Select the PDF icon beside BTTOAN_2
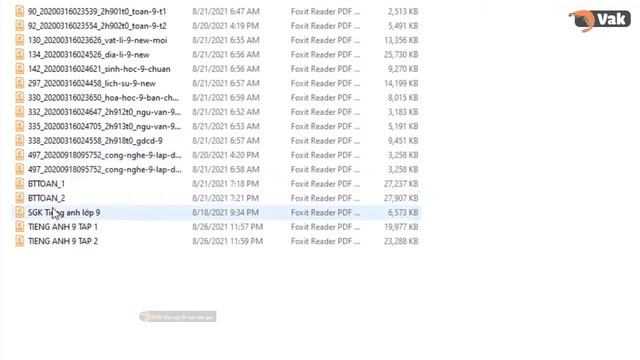Screen dimensions: 640x360 click(x=20, y=198)
